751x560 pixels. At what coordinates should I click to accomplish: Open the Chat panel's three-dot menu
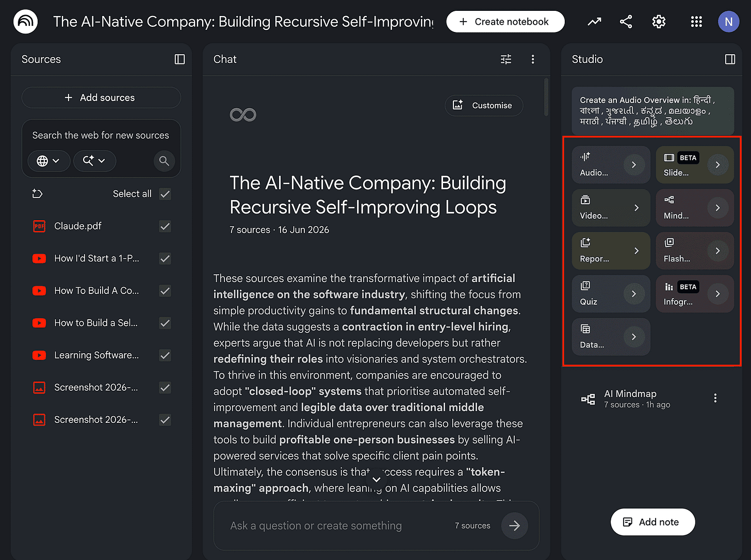coord(533,59)
